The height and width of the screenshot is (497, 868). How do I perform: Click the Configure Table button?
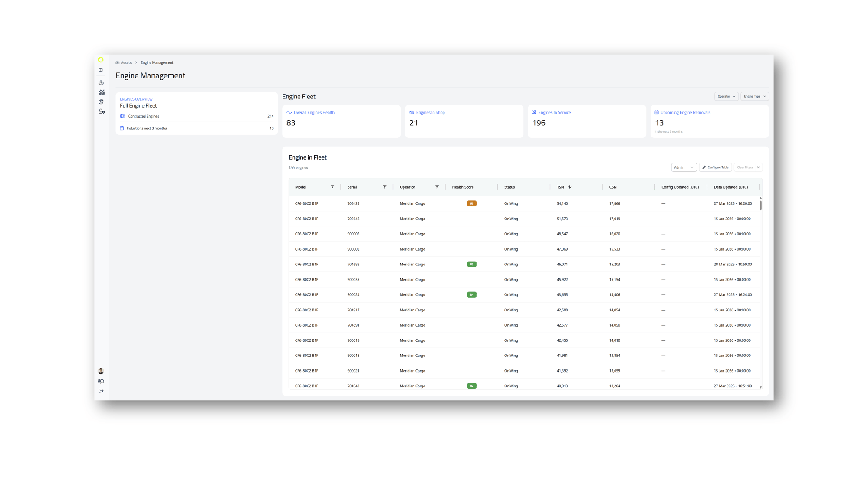point(715,167)
